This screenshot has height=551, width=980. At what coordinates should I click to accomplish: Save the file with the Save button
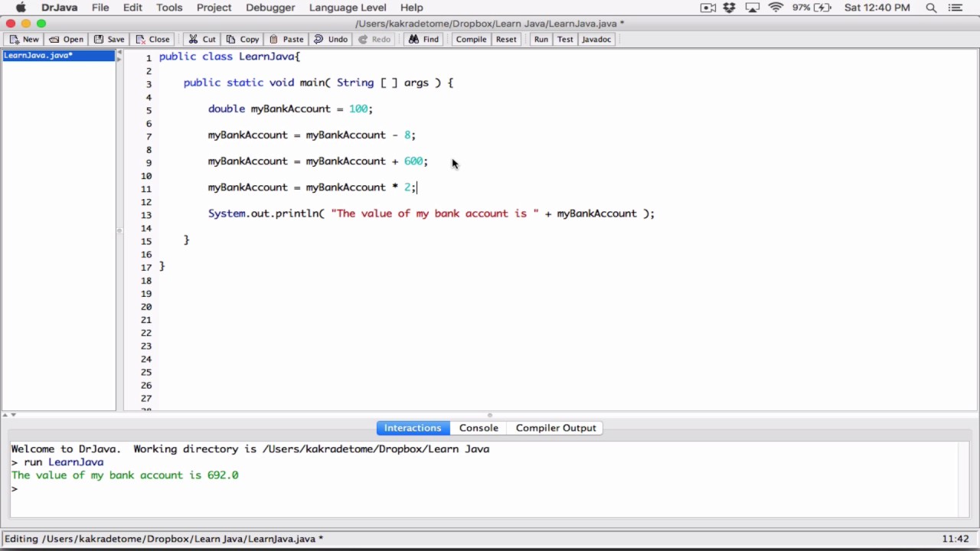[x=109, y=39]
